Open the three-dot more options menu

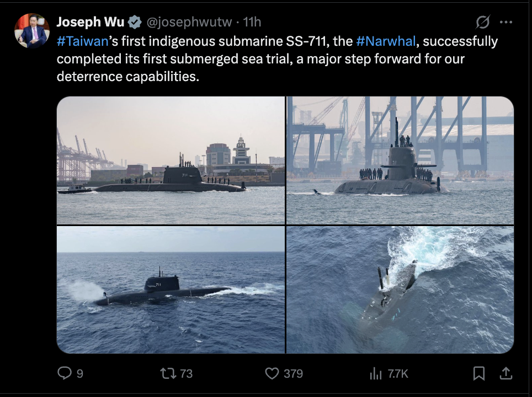(506, 22)
